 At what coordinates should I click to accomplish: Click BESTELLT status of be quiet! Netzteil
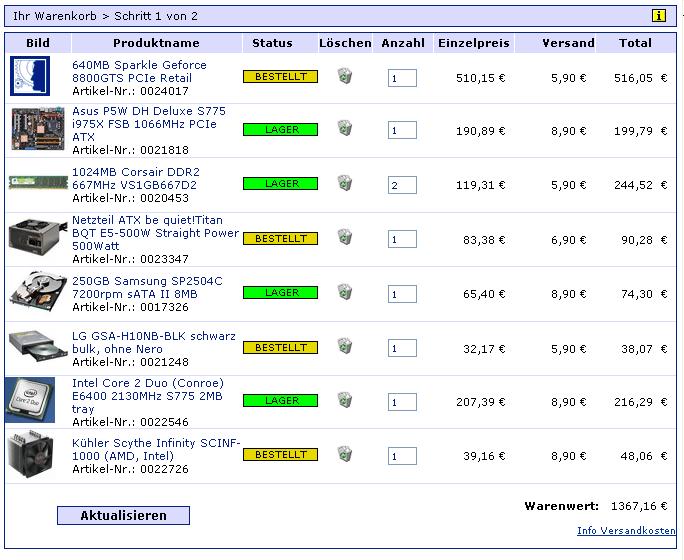280,239
